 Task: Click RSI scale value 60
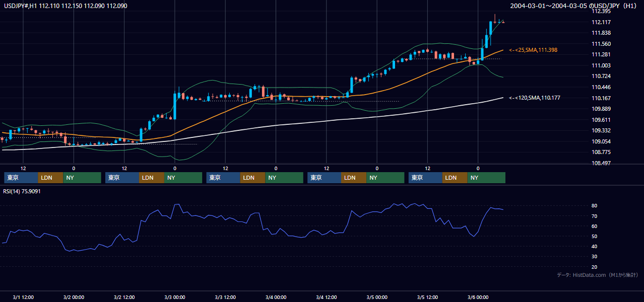pyautogui.click(x=595, y=226)
